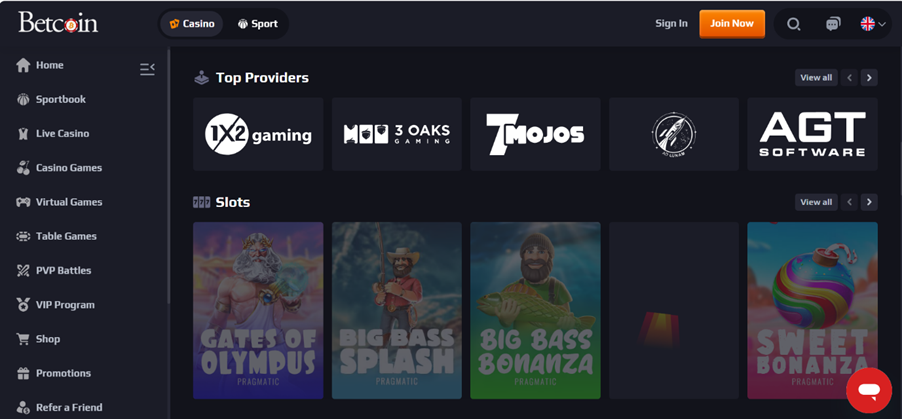Viewport: 902px width, 419px height.
Task: Go to previous Slots page
Action: click(849, 202)
